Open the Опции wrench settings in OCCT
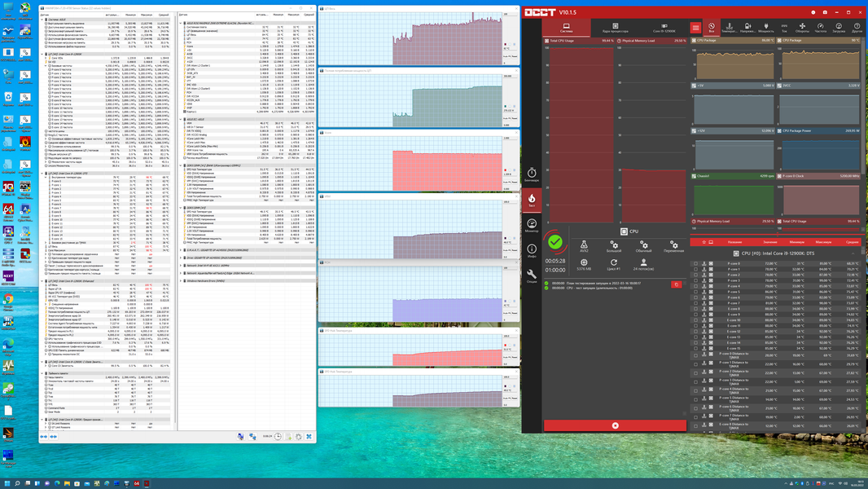868x489 pixels. [532, 275]
